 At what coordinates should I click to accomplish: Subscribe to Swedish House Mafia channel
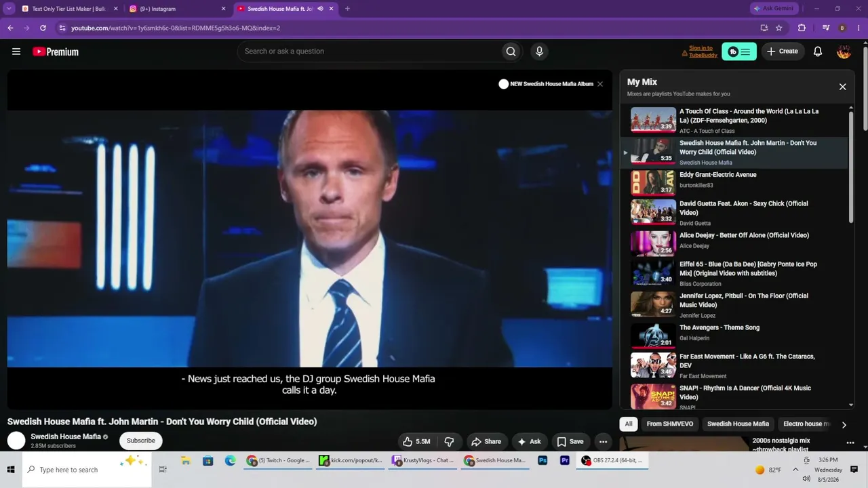pos(141,441)
